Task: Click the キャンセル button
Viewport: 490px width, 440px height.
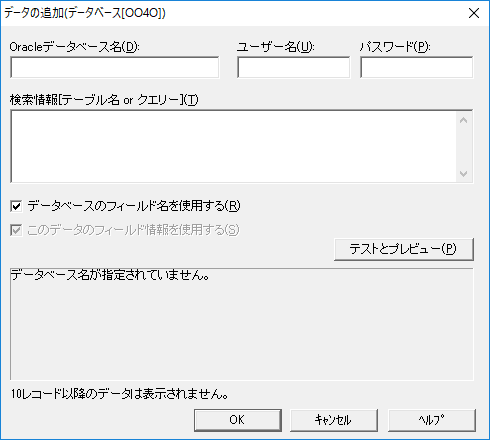Action: (x=334, y=420)
